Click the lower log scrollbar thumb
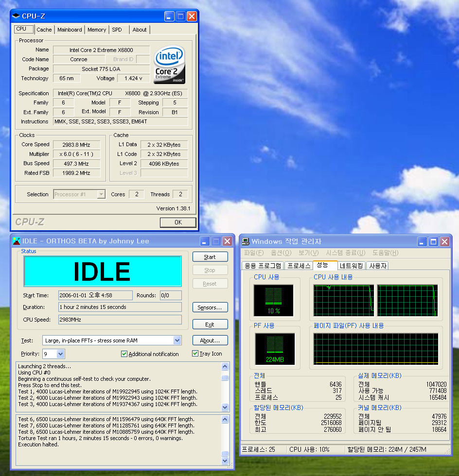This screenshot has width=459, height=476. 225,454
